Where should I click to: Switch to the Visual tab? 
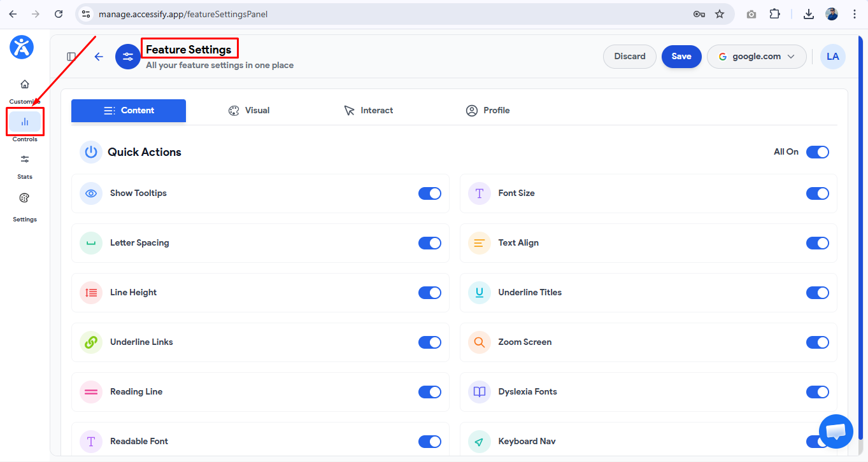coord(250,110)
